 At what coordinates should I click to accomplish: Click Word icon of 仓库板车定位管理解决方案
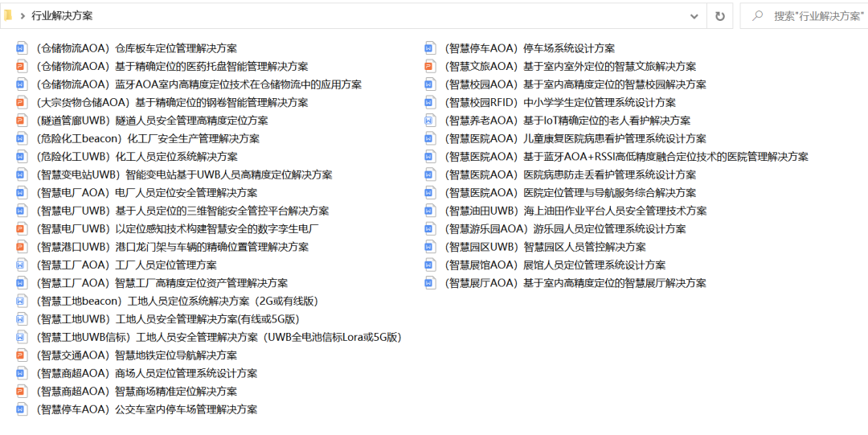point(22,49)
